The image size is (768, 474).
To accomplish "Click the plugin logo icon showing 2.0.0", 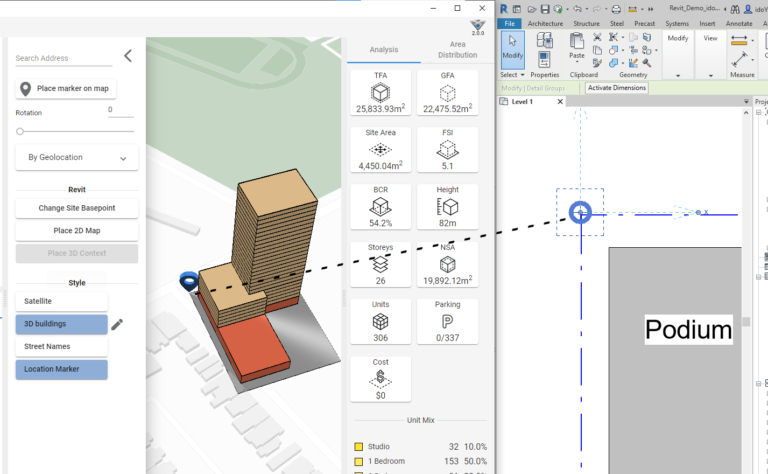I will pos(478,27).
